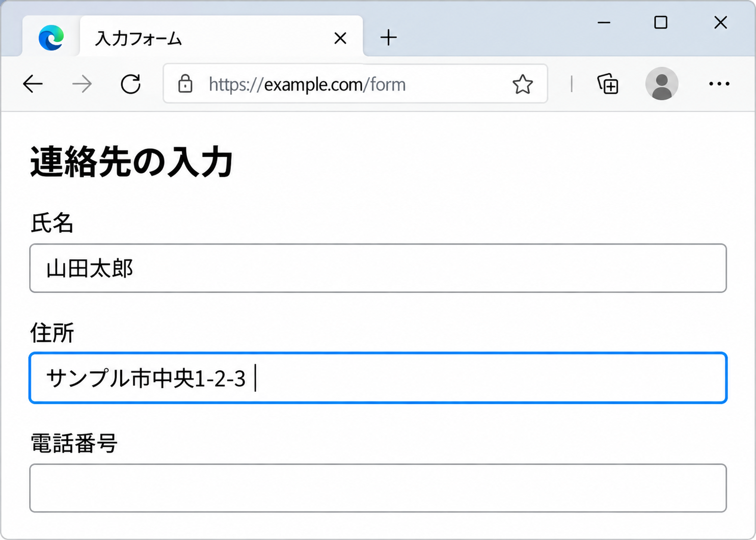Select the 入力フォーム tab
756x540 pixels.
(222, 37)
